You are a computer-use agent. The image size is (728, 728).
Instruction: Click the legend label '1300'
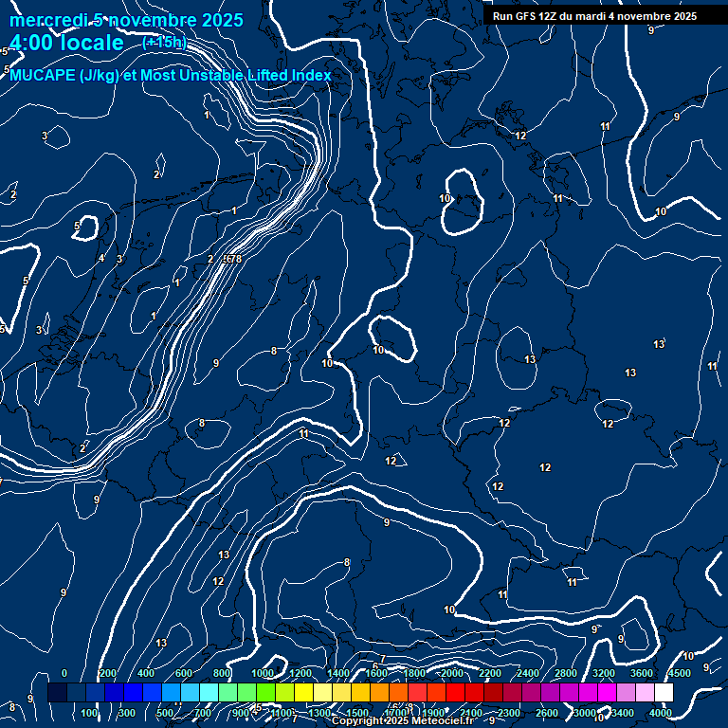click(319, 713)
